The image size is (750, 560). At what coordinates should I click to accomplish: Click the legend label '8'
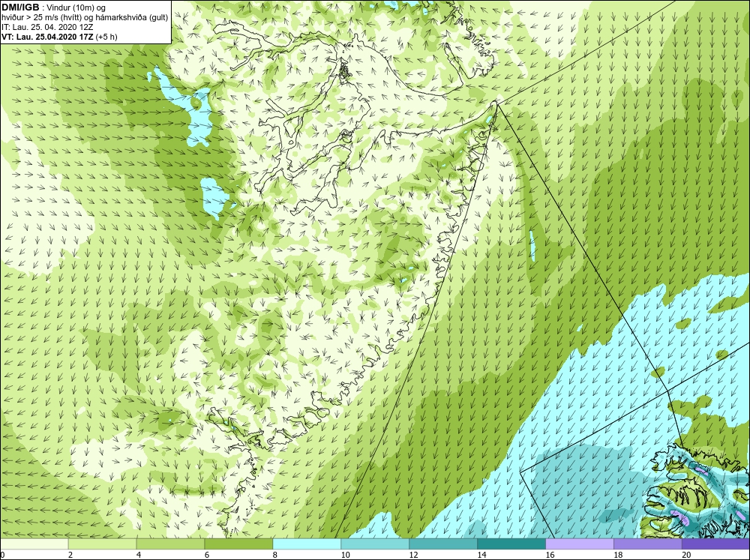(x=275, y=555)
